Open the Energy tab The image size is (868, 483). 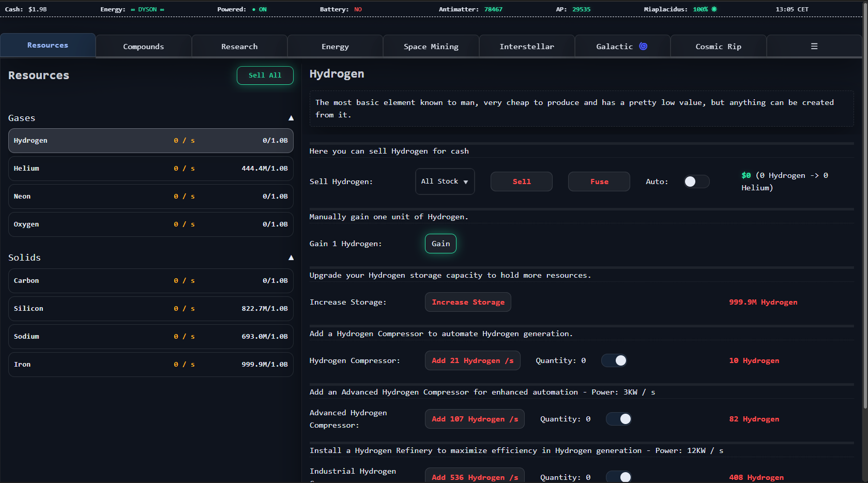coord(335,46)
